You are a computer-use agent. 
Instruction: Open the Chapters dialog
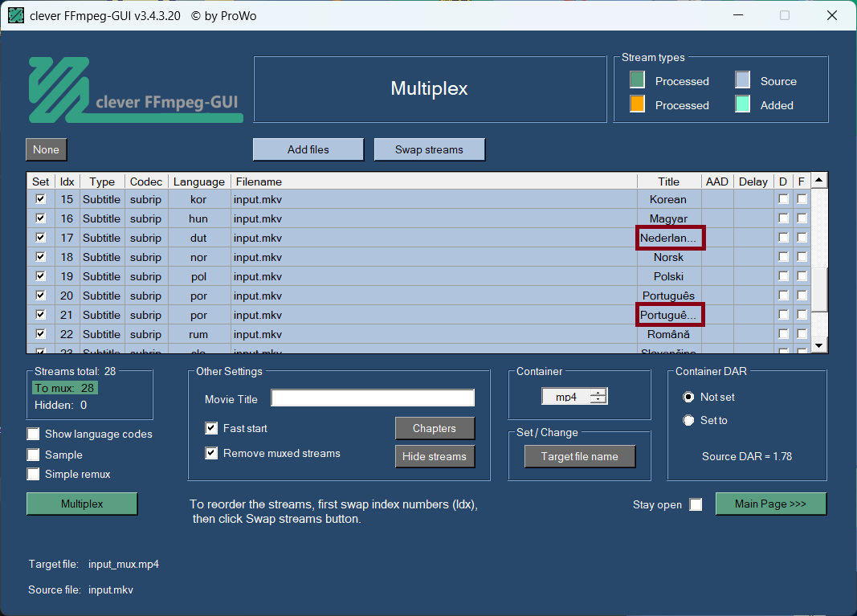[435, 428]
